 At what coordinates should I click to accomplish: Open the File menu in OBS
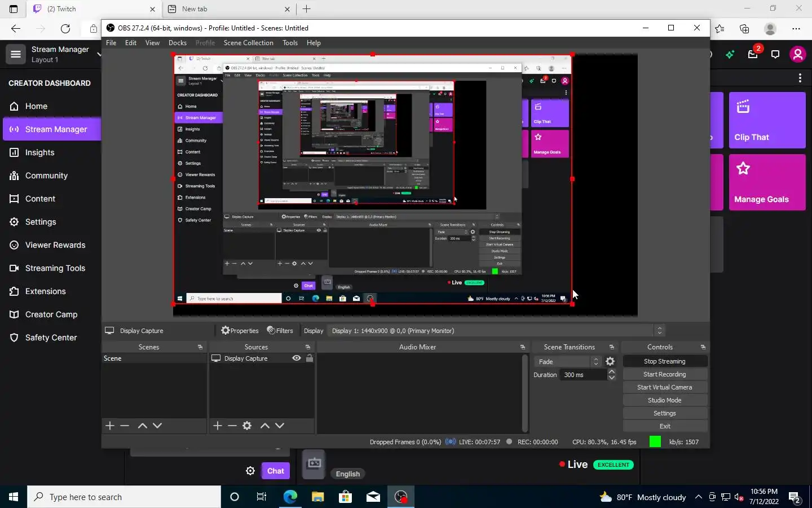[111, 43]
